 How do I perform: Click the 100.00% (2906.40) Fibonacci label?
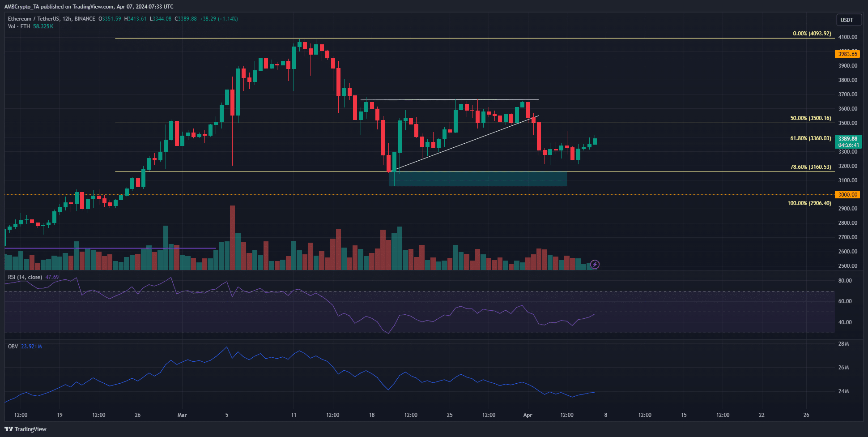(809, 203)
